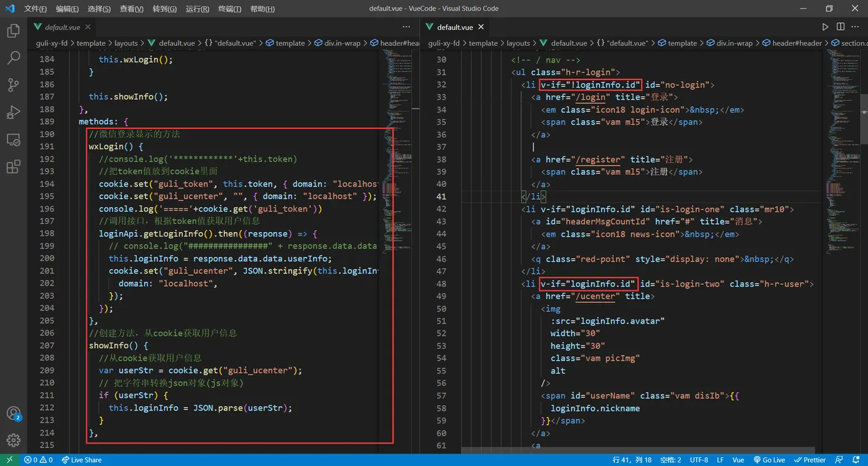Open right editor group's more actions menu

[x=856, y=27]
